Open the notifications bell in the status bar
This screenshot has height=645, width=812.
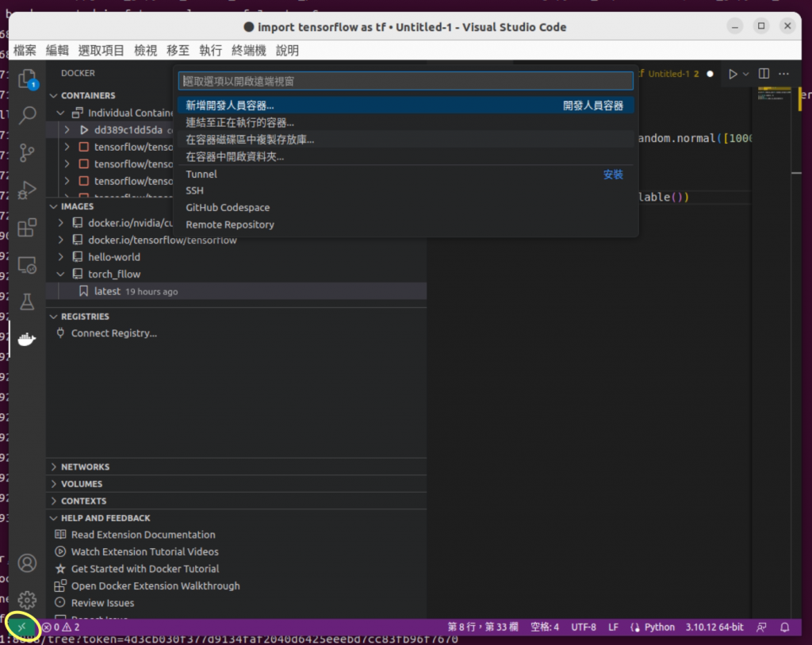[x=785, y=627]
